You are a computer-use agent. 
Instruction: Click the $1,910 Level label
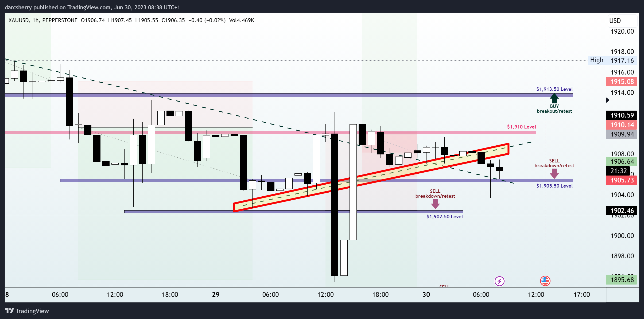click(521, 127)
